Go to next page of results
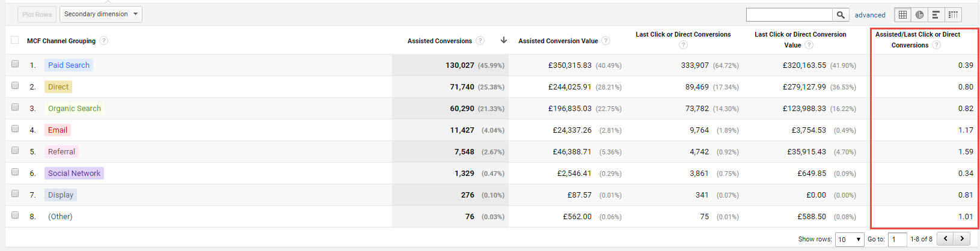Screen dimensions: 980x251 coord(962,239)
